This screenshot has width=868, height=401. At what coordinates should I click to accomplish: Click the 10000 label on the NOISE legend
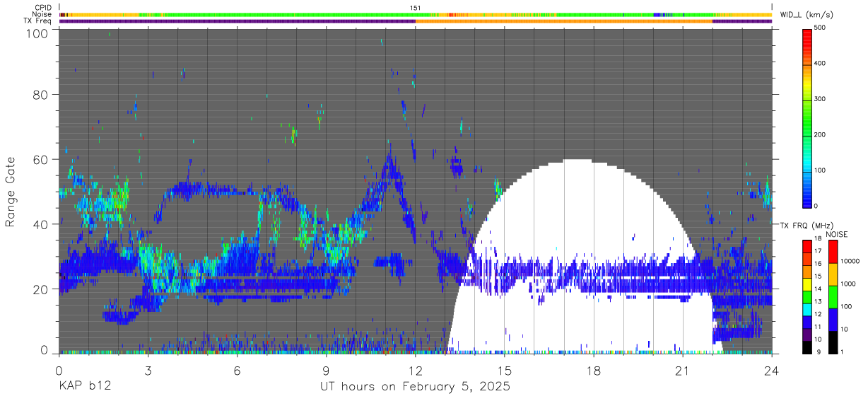[850, 261]
